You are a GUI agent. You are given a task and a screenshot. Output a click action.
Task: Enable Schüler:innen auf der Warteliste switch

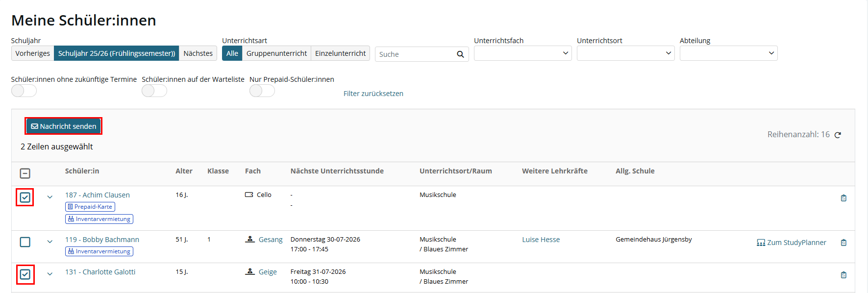[154, 91]
